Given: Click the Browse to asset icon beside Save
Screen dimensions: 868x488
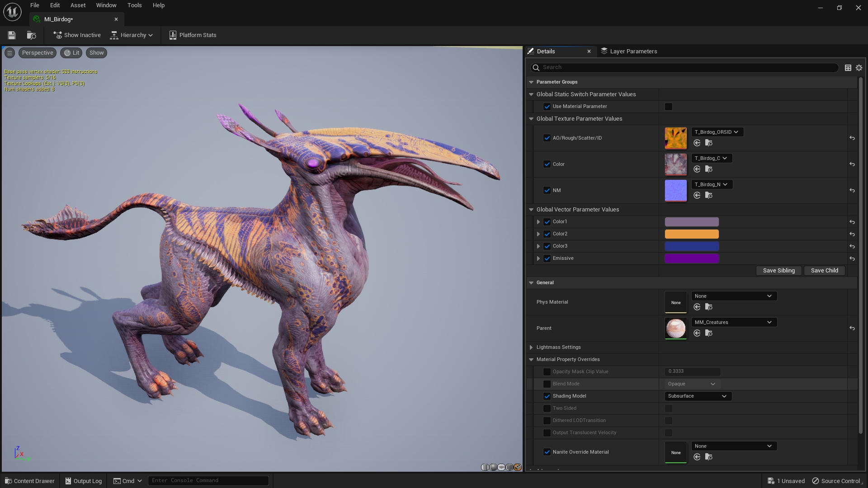Looking at the screenshot, I should 31,35.
